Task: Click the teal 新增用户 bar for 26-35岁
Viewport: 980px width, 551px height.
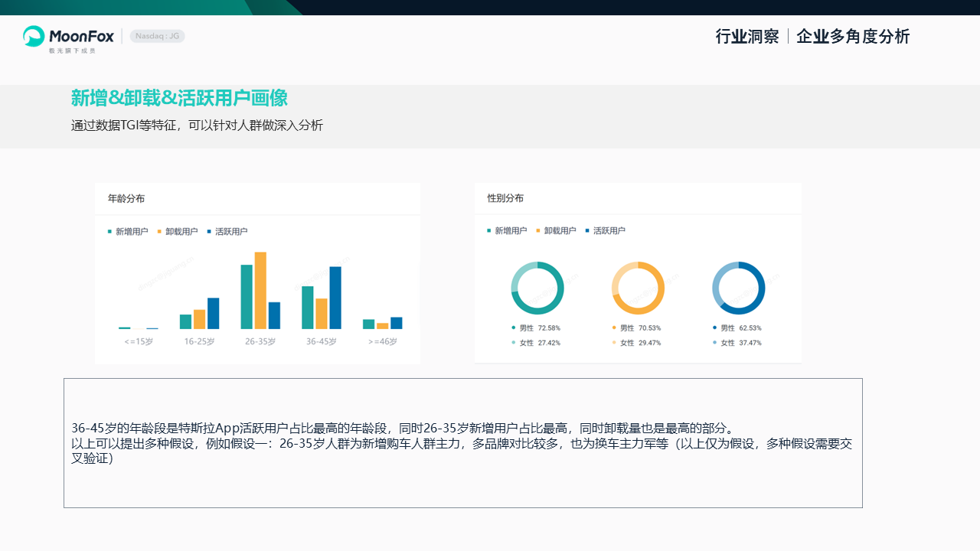Action: tap(247, 297)
